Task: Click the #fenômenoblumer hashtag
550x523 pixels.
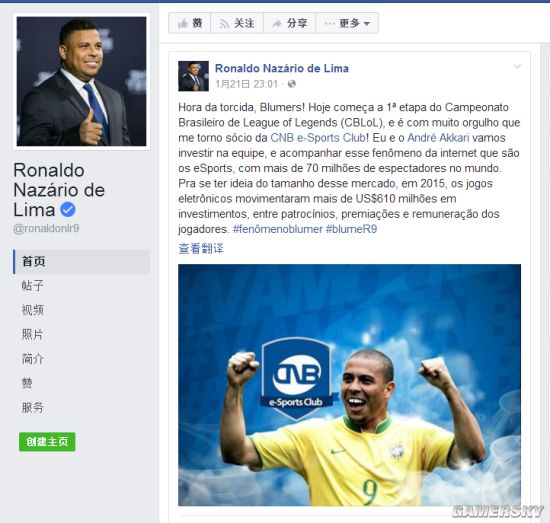Action: coord(277,229)
